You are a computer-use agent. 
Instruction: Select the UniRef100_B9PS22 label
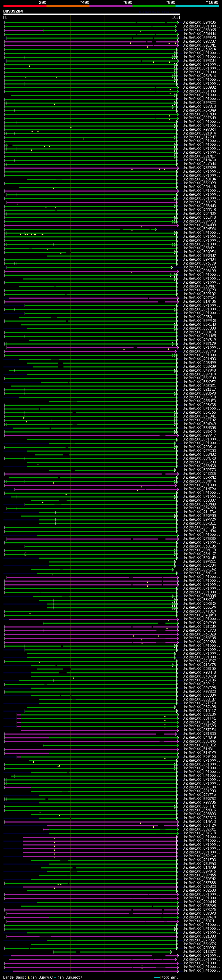click(x=199, y=103)
